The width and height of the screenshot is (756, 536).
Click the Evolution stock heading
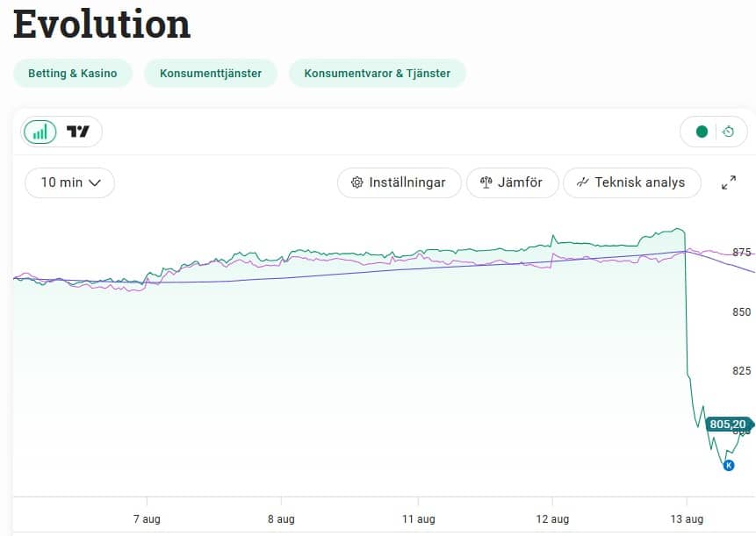pos(102,24)
